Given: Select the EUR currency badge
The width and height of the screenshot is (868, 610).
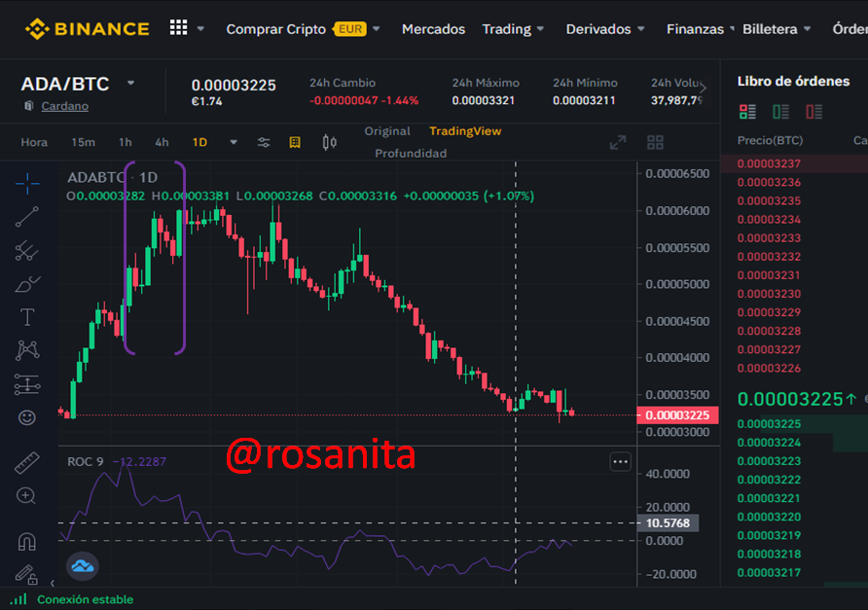Looking at the screenshot, I should (350, 29).
